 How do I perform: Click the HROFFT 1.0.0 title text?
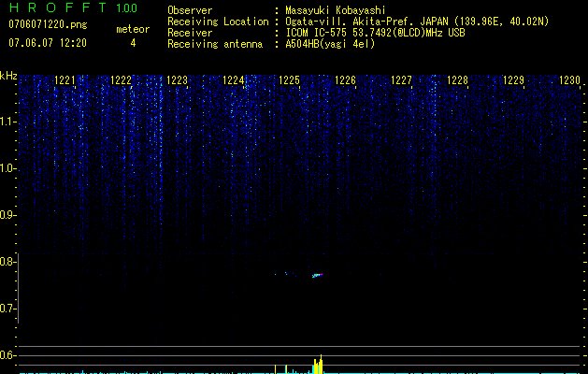click(73, 7)
